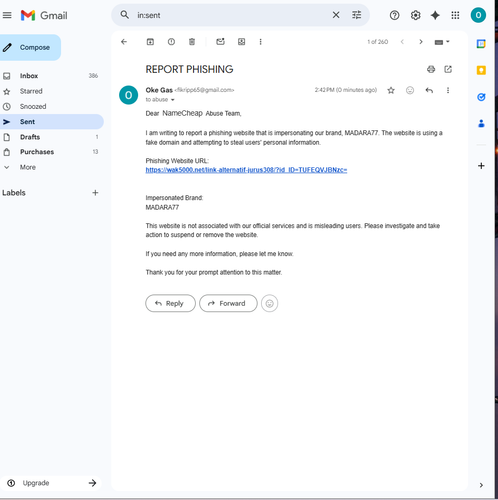The image size is (498, 500).
Task: Delete this email with trash icon
Action: (x=192, y=42)
